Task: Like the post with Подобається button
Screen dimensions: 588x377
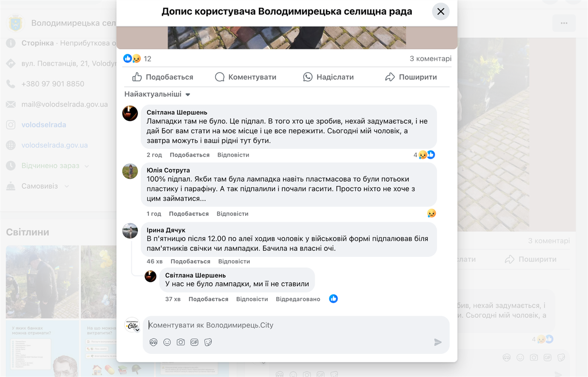Action: pos(163,77)
